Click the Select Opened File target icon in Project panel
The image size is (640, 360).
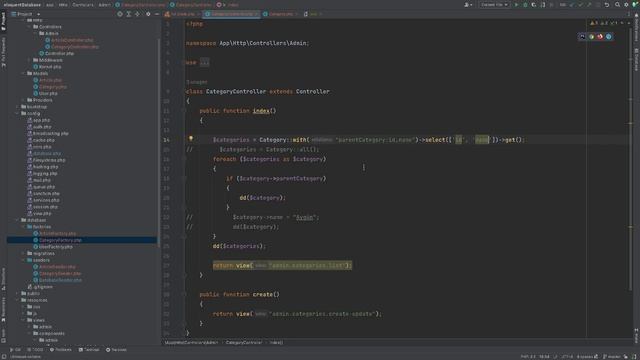(120, 14)
